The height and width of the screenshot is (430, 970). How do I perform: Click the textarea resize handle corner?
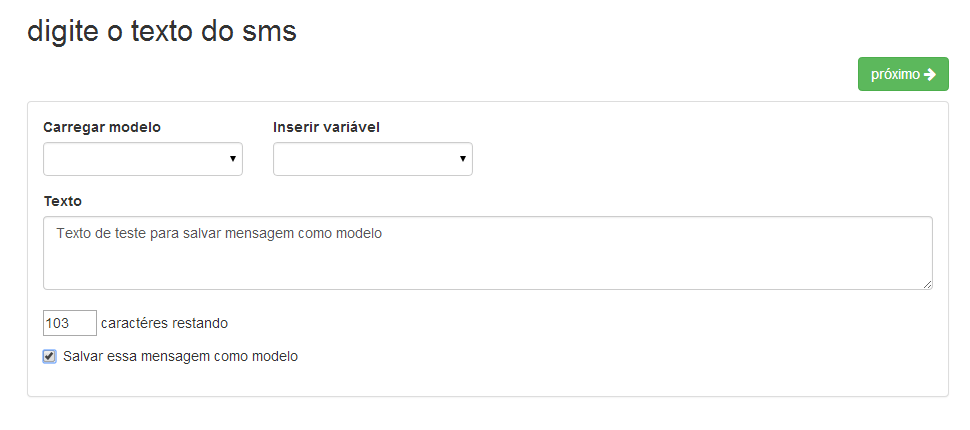point(928,285)
